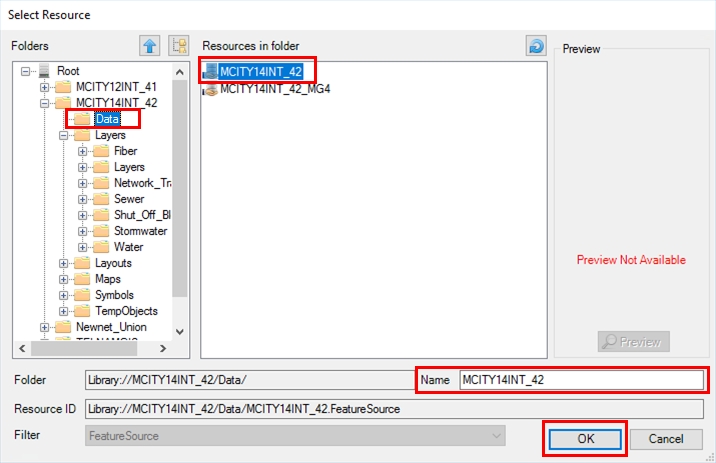Click the Name input field
This screenshot has width=716, height=463.
(580, 380)
